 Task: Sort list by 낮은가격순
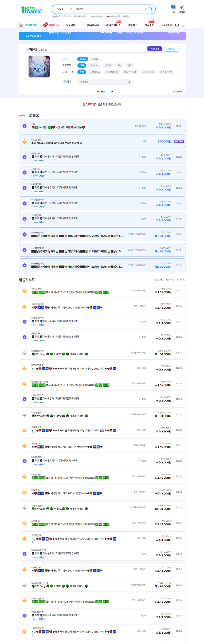click(x=170, y=280)
